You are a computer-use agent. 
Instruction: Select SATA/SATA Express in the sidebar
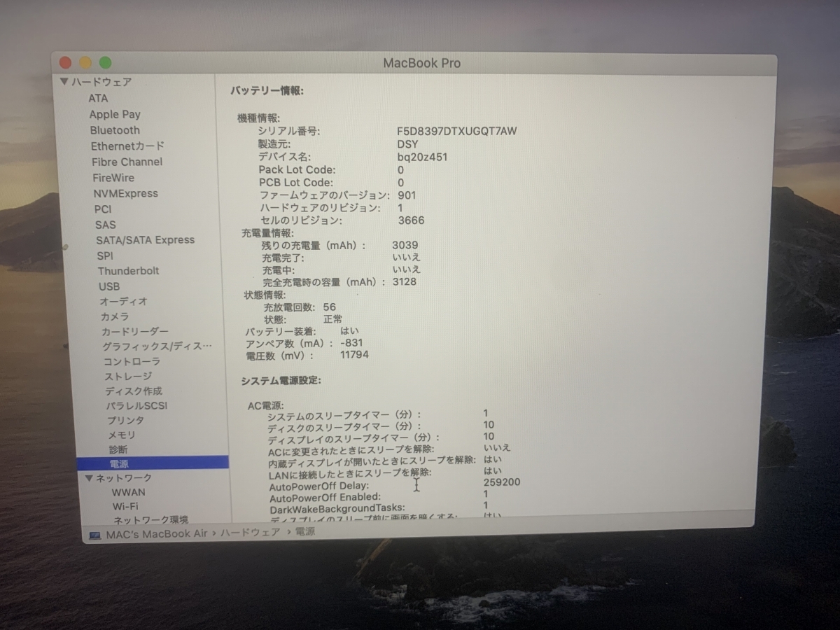pos(146,239)
